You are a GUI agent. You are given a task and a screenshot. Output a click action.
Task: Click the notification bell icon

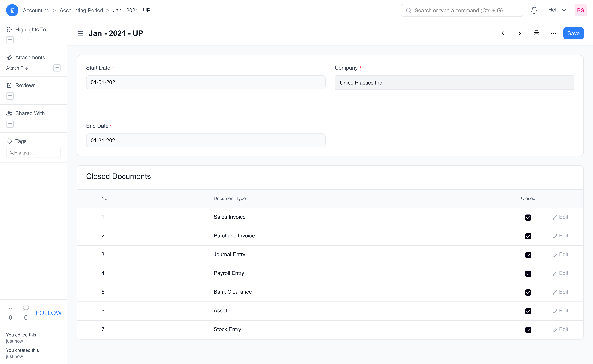tap(534, 10)
